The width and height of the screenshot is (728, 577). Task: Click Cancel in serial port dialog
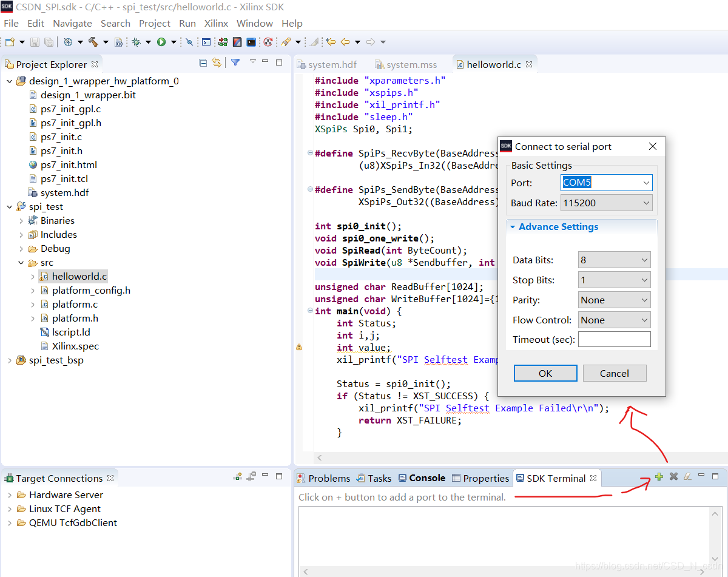(615, 373)
